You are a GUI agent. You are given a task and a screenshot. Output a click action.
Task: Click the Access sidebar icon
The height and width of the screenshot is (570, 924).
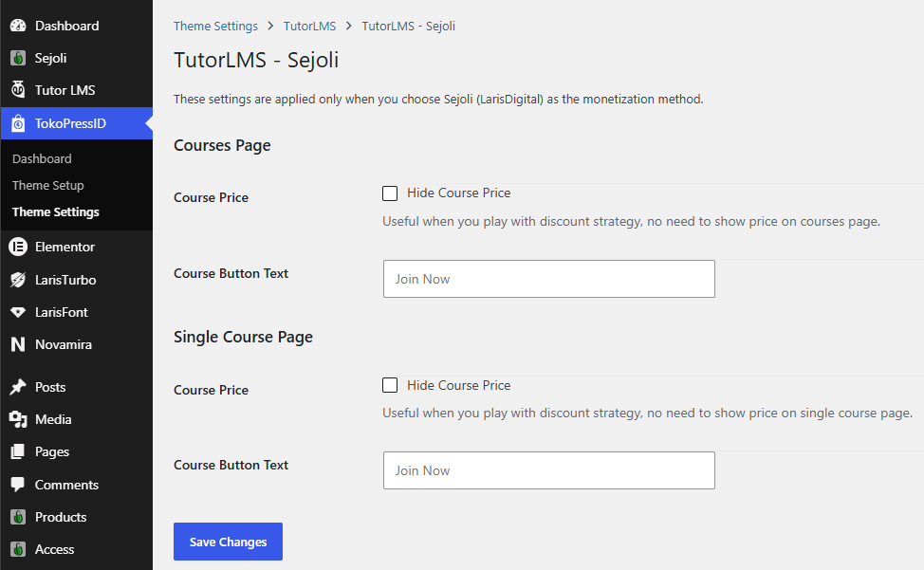click(x=18, y=549)
